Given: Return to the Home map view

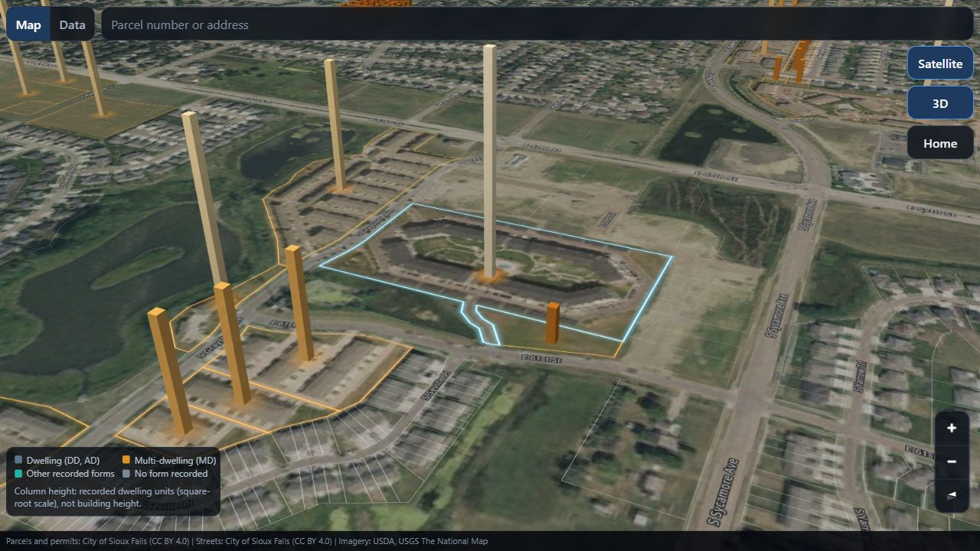Looking at the screenshot, I should point(940,143).
